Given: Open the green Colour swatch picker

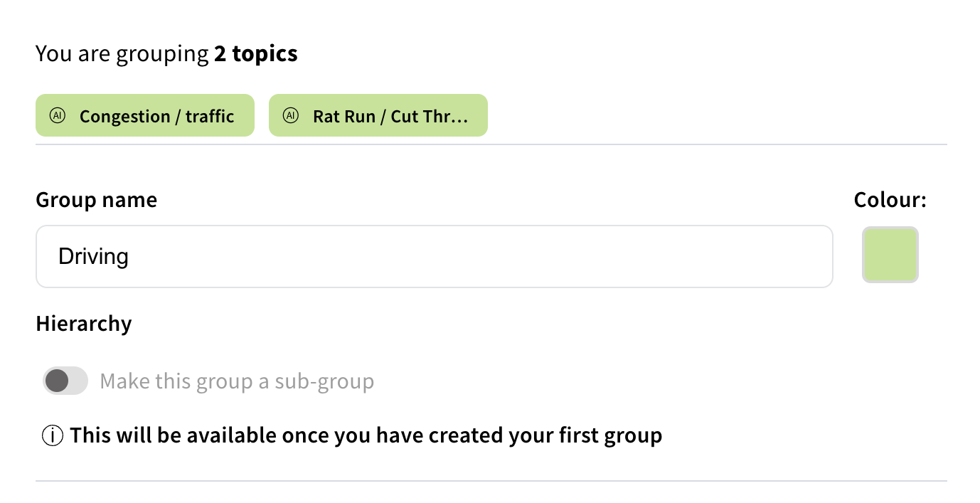Looking at the screenshot, I should click(890, 255).
